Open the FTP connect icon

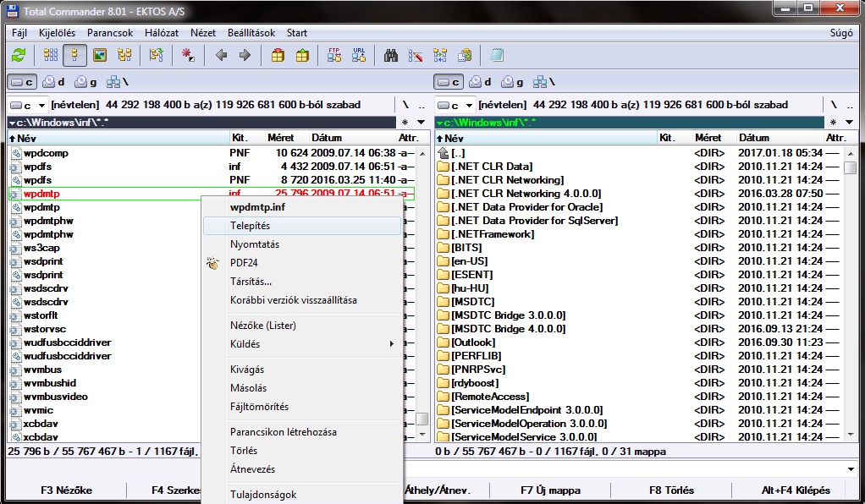pyautogui.click(x=334, y=55)
